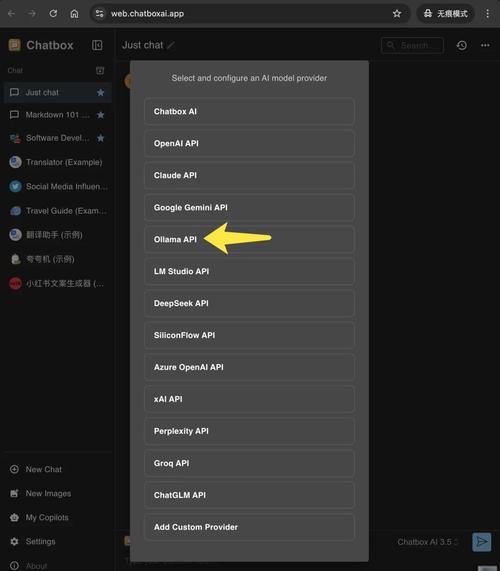Open the browser three-dot menu
This screenshot has height=571, width=500.
pyautogui.click(x=488, y=14)
